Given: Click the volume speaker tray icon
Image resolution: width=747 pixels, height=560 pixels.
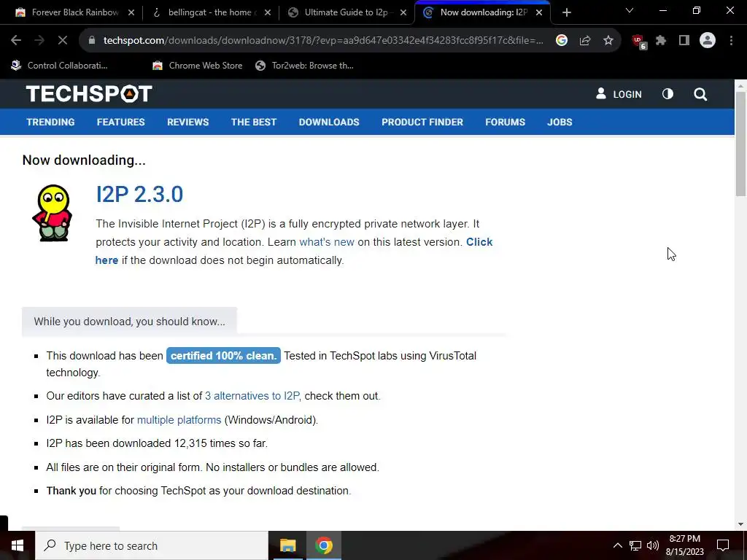Looking at the screenshot, I should (x=653, y=545).
